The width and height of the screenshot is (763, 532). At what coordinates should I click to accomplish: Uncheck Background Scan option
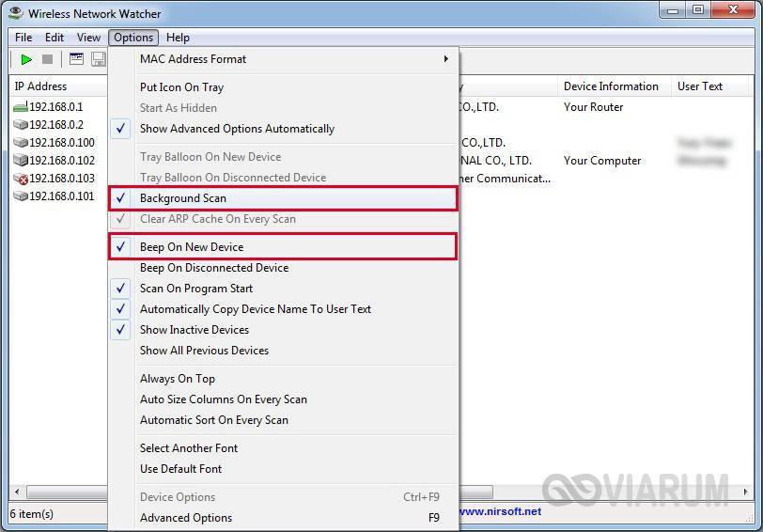[x=283, y=198]
